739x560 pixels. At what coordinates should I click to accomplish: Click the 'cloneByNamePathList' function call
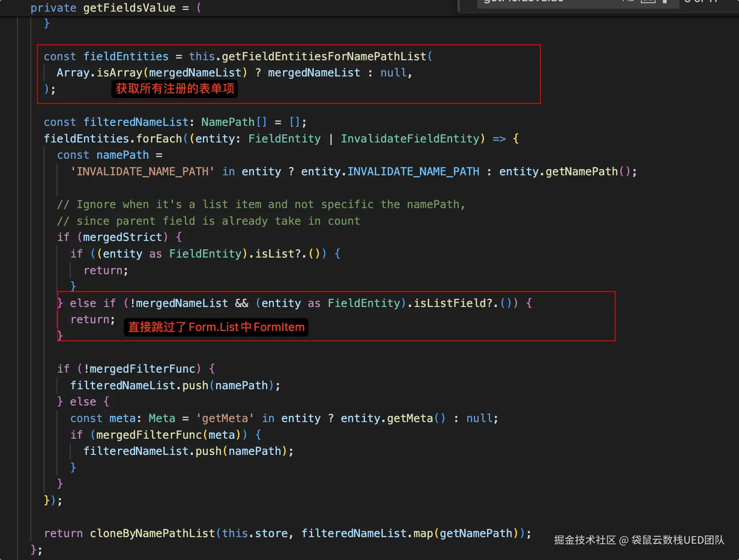[153, 533]
